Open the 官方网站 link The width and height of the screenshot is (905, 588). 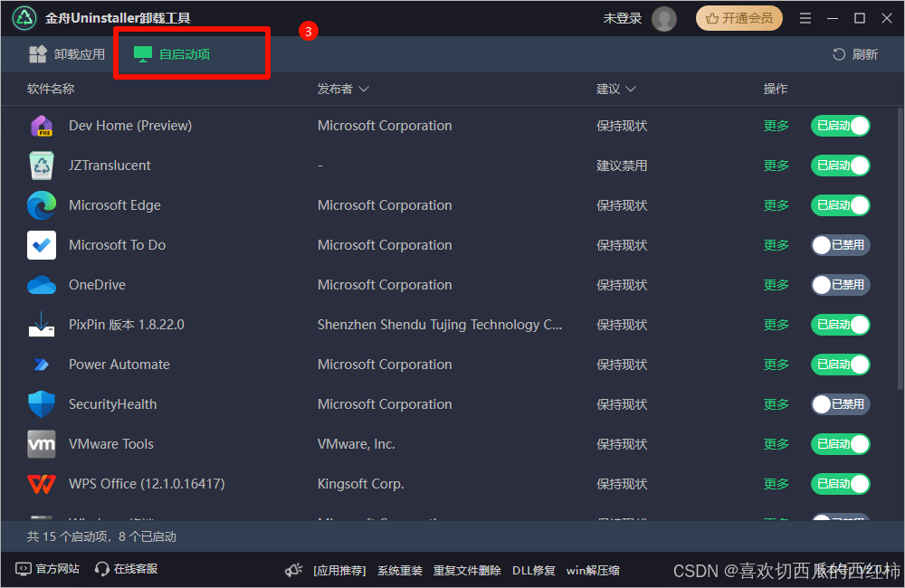point(47,569)
